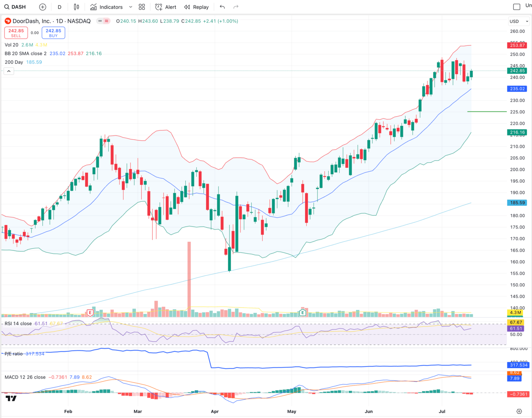532x418 pixels.
Task: Click the 0.00 spread value
Action: [x=35, y=33]
